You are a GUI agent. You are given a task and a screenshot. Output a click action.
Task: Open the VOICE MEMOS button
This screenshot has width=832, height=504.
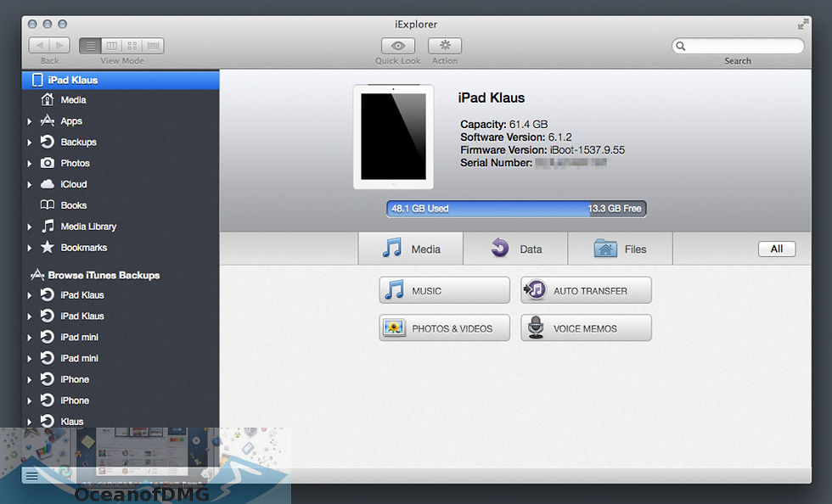coord(586,328)
